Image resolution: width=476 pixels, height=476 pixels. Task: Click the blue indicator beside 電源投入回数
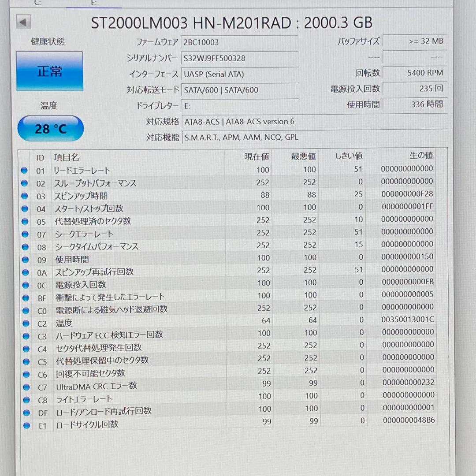tap(25, 285)
